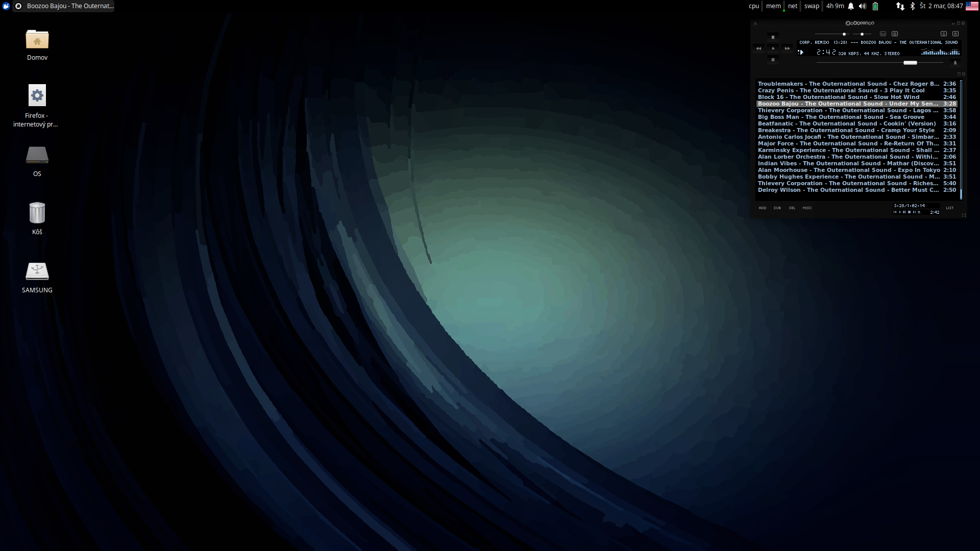Open the ADD playlist menu
This screenshot has height=551, width=980.
point(763,208)
